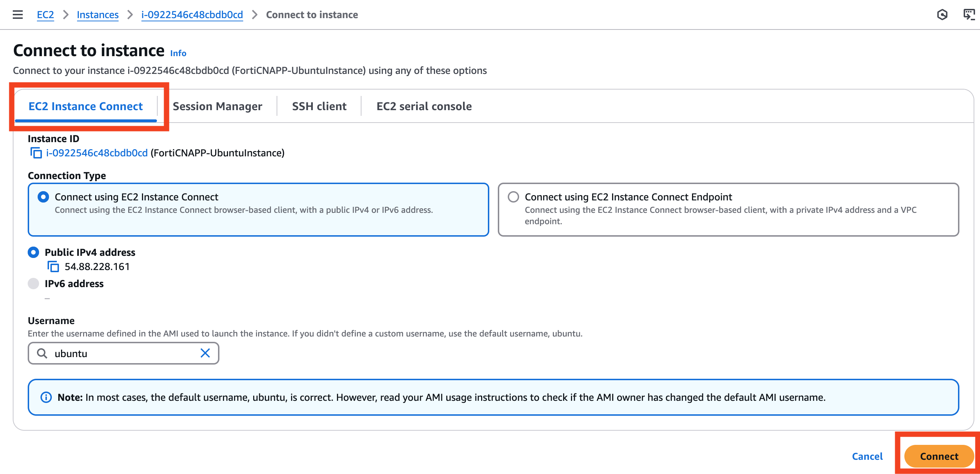Click the search magnifier icon in Username field
Screen dimensions: 980x474
coord(42,353)
